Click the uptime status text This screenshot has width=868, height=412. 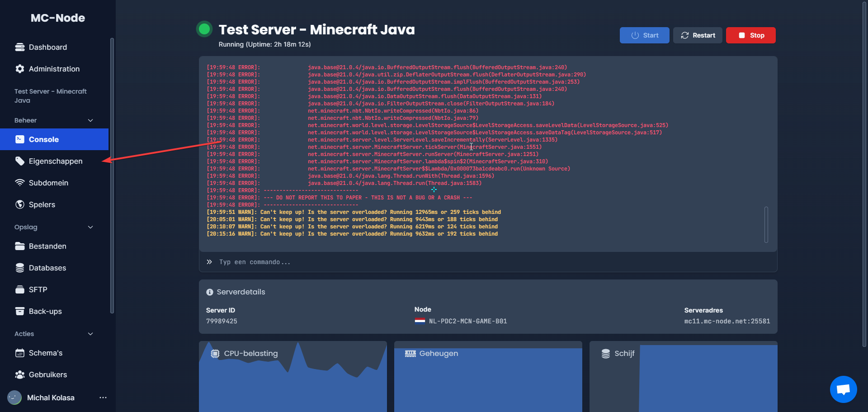(x=264, y=44)
